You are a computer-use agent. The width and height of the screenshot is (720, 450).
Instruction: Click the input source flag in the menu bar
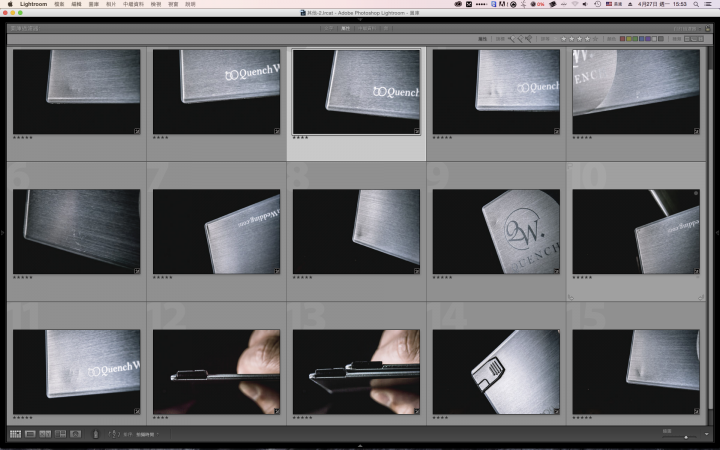coord(609,4)
